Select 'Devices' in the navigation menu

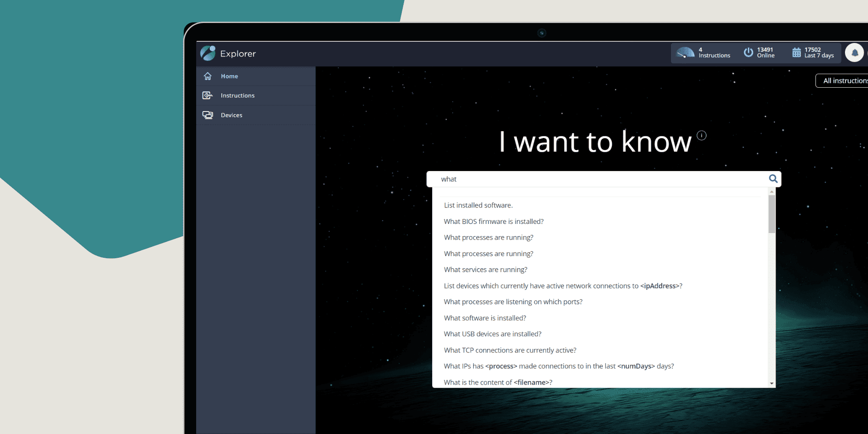click(x=231, y=115)
